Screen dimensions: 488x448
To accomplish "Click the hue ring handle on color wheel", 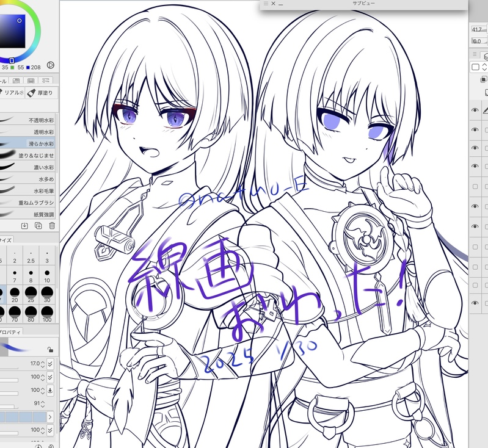I will point(11,60).
